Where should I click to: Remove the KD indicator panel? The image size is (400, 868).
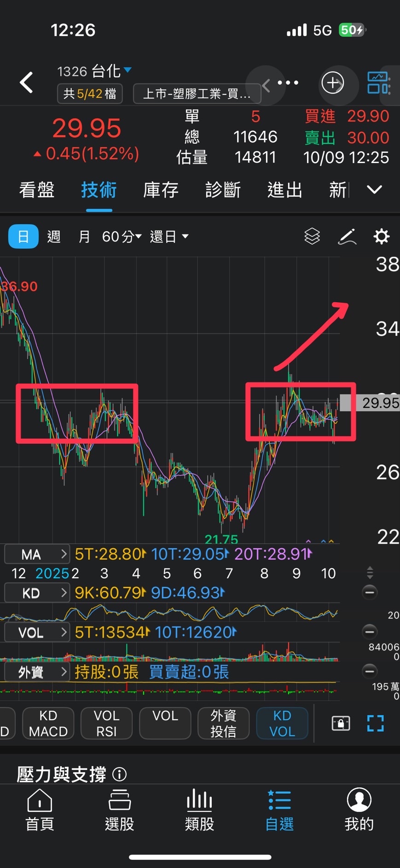[370, 592]
